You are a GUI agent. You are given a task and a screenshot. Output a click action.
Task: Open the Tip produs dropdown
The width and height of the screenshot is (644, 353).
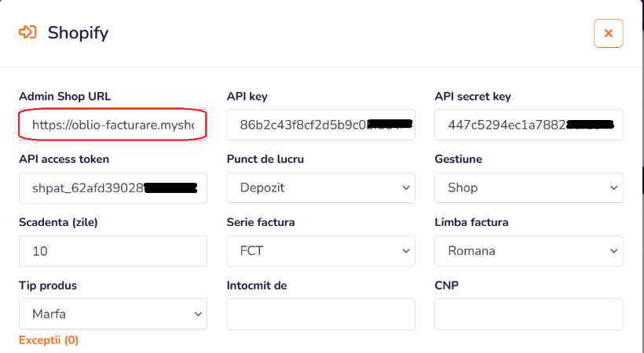point(113,314)
